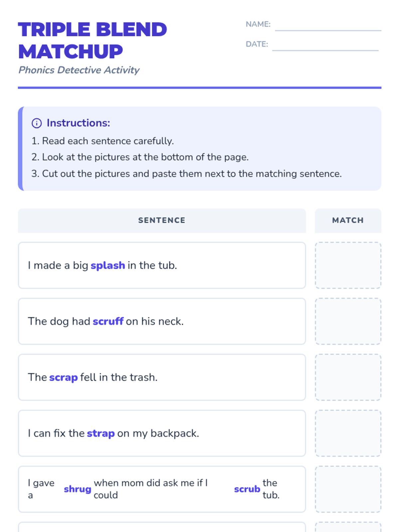Click instruction step about cutting out pictures
Viewport: 399px width, 532px height.
click(187, 174)
